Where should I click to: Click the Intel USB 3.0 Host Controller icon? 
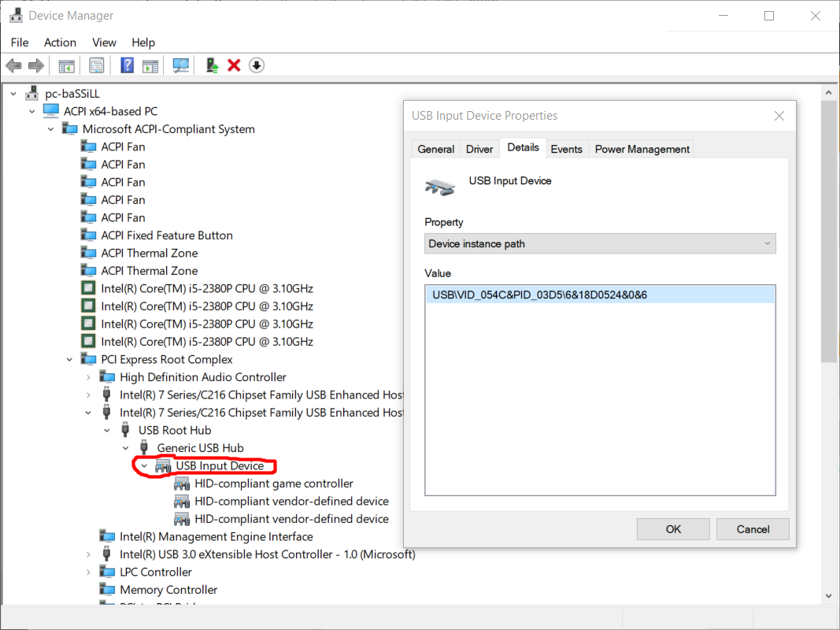[106, 554]
